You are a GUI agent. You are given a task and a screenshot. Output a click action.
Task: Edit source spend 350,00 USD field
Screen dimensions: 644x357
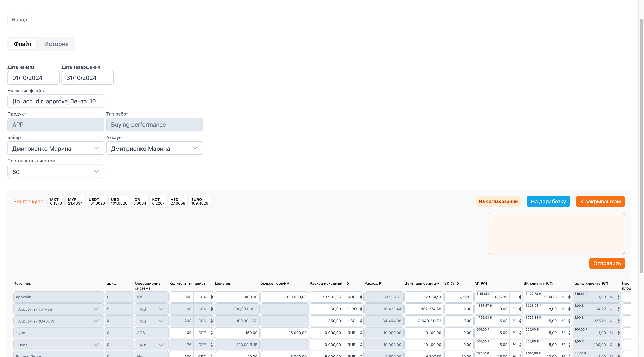[326, 321]
